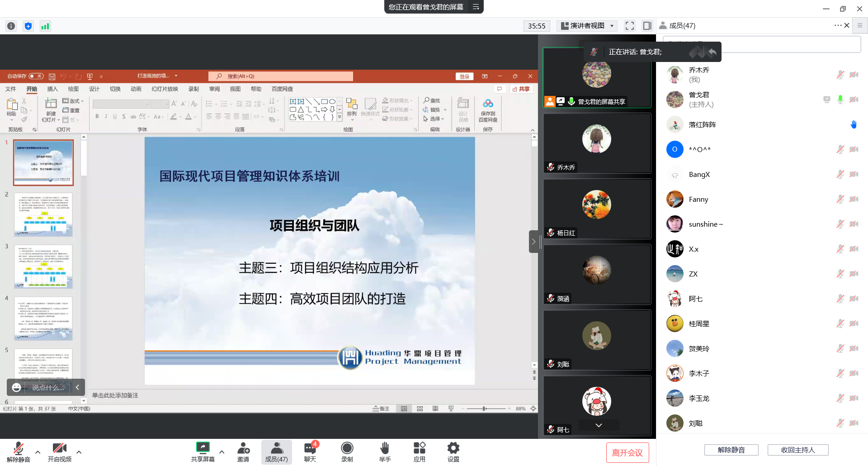Select slide 2 thumbnail

click(43, 215)
